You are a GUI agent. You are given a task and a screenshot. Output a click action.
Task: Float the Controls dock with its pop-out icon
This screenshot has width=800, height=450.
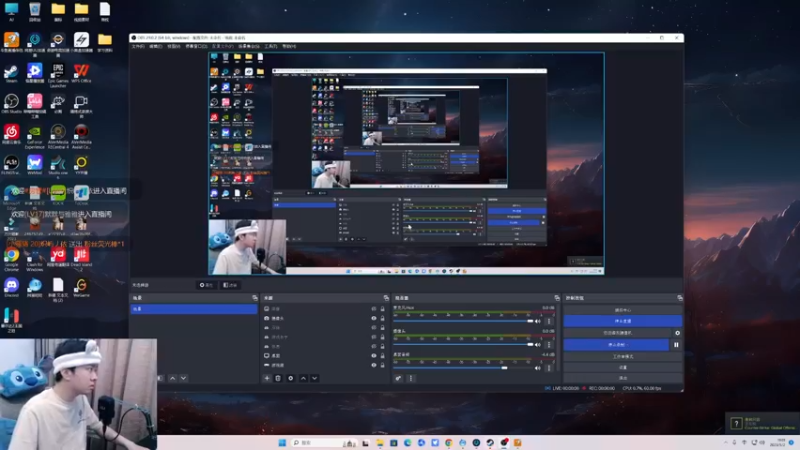(680, 298)
